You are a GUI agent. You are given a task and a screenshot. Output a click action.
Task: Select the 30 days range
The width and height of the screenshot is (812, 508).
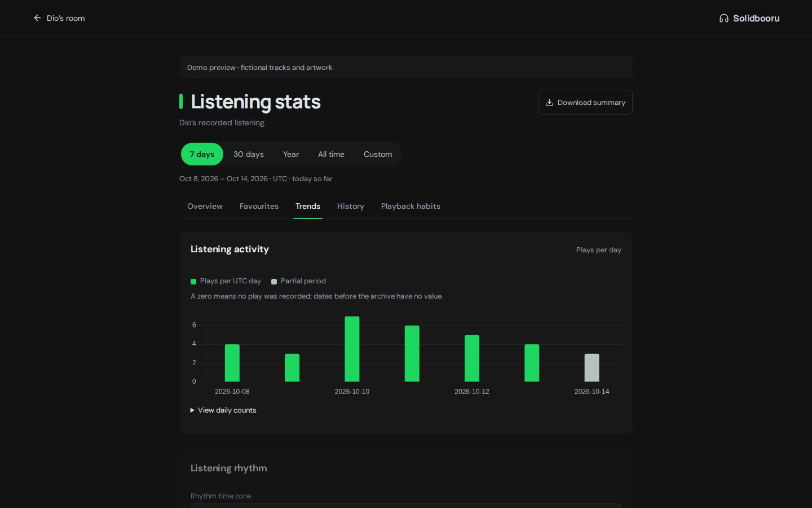pos(249,154)
